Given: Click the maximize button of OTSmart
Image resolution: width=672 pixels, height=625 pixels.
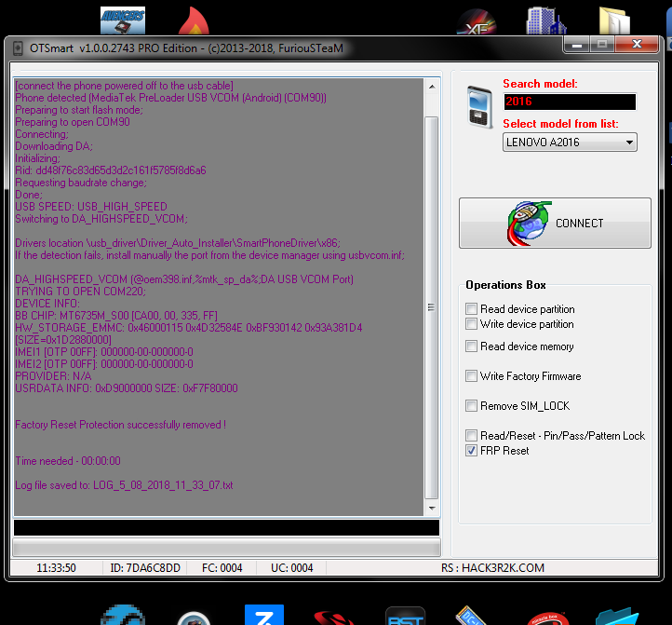Looking at the screenshot, I should [602, 45].
